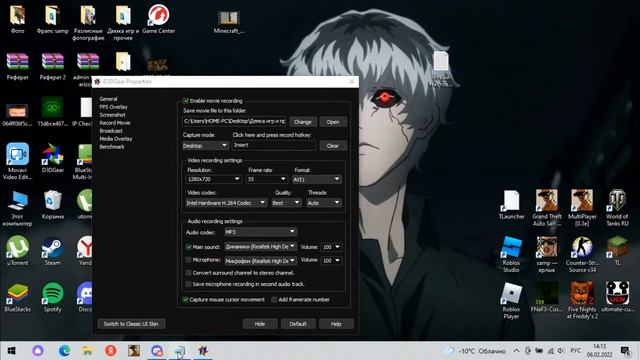Enable Save microphone recording in second audio track

pyautogui.click(x=188, y=284)
